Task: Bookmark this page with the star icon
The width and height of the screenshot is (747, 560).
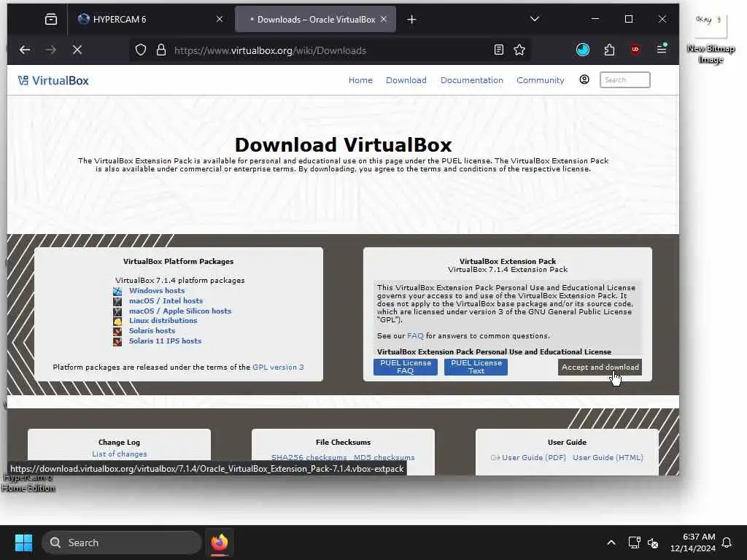Action: (x=519, y=50)
